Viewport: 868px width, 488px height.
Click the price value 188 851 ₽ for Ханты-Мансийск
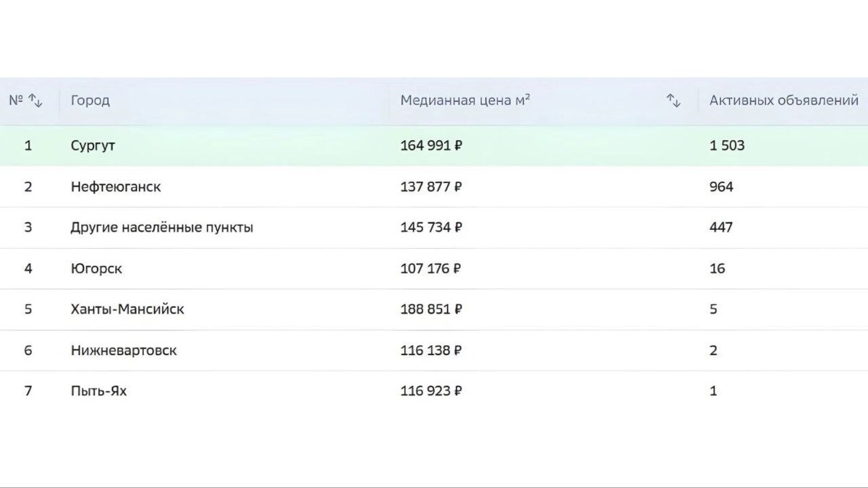(431, 309)
